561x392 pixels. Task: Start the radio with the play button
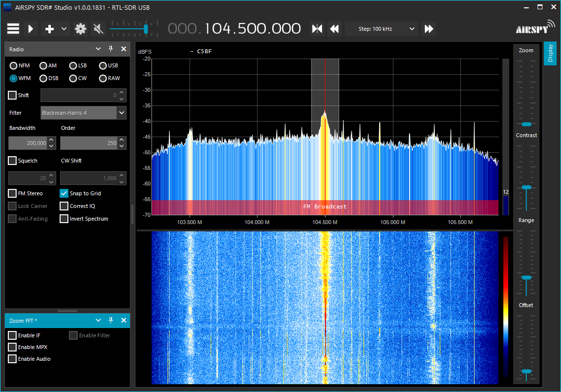[31, 29]
